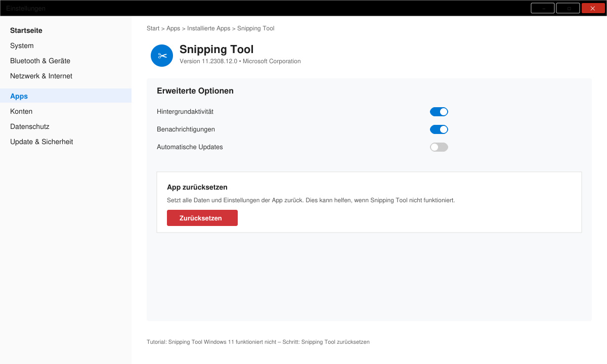The image size is (607, 364).
Task: Enable the Automatische Updates toggle
Action: tap(439, 147)
